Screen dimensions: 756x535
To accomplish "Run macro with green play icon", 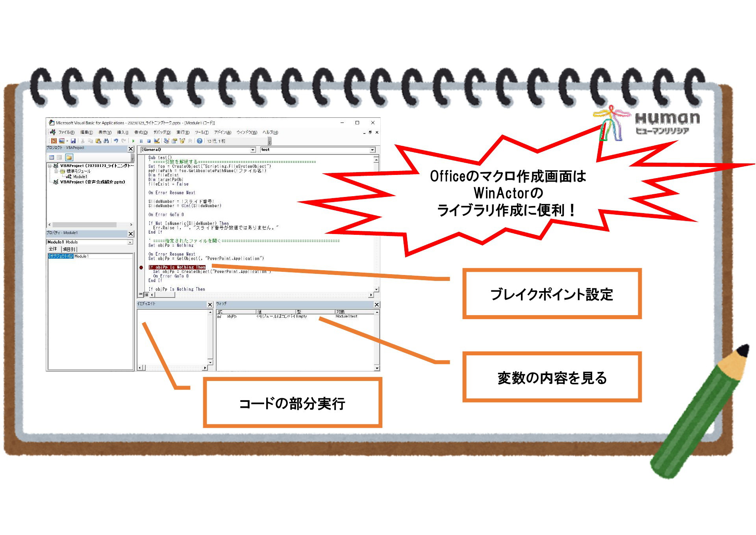I will 133,141.
